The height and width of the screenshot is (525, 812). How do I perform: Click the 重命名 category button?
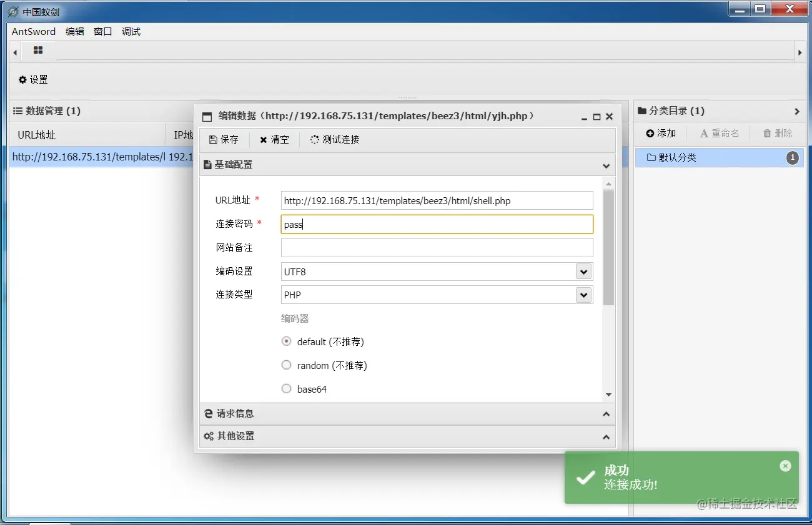click(719, 133)
